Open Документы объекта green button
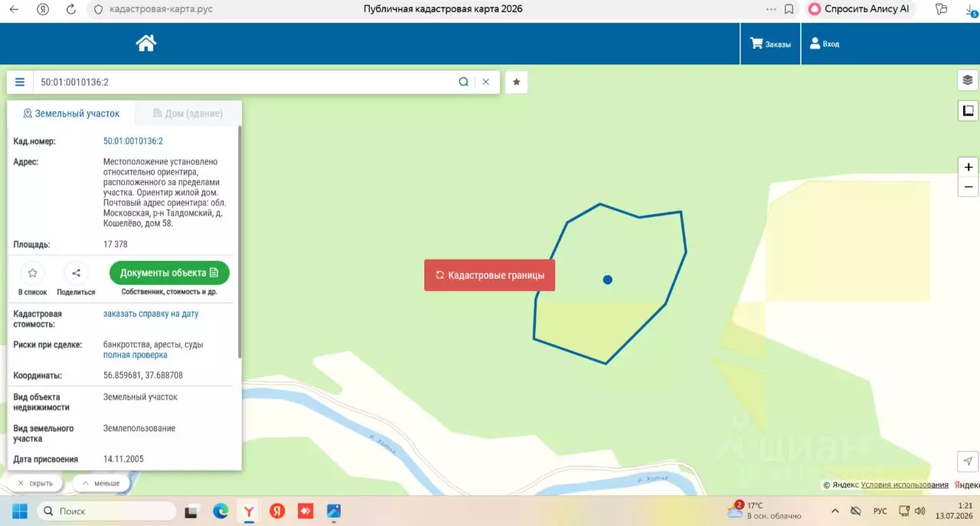 [169, 273]
